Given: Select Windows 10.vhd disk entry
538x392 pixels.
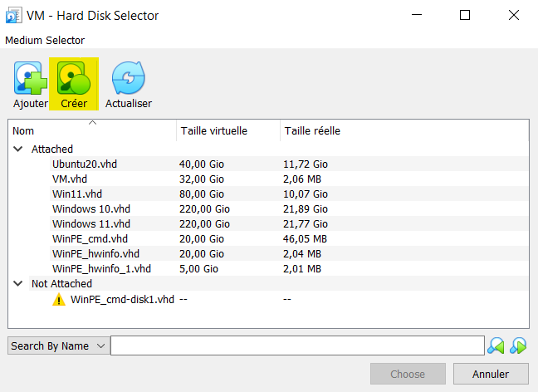Looking at the screenshot, I should point(90,209).
